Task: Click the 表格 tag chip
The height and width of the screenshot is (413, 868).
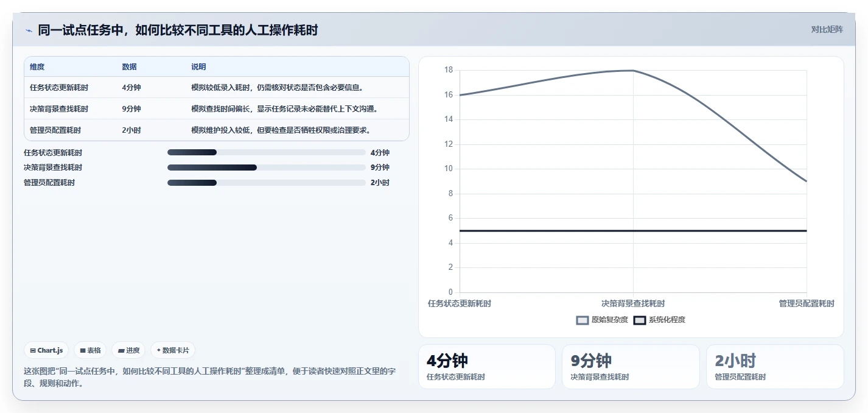Action: [90, 350]
